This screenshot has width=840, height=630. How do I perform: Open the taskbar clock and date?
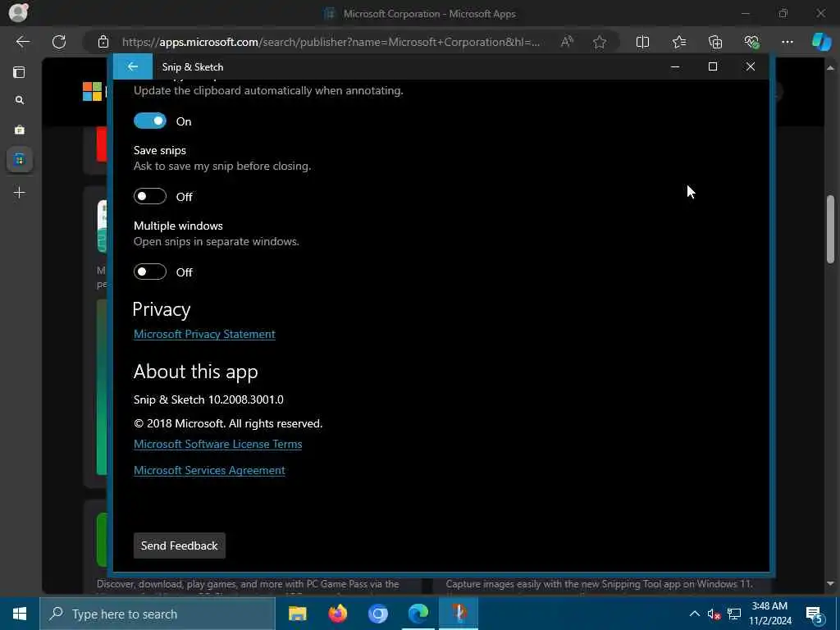pyautogui.click(x=769, y=614)
